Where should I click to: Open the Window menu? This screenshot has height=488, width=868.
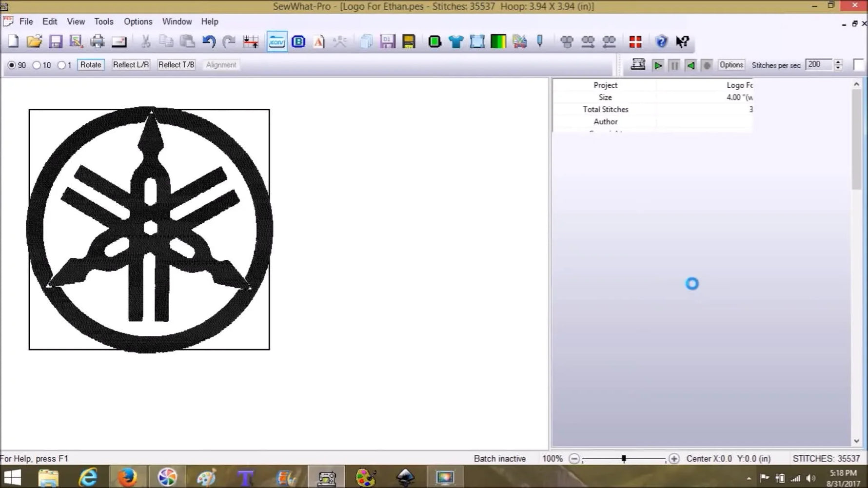tap(177, 21)
